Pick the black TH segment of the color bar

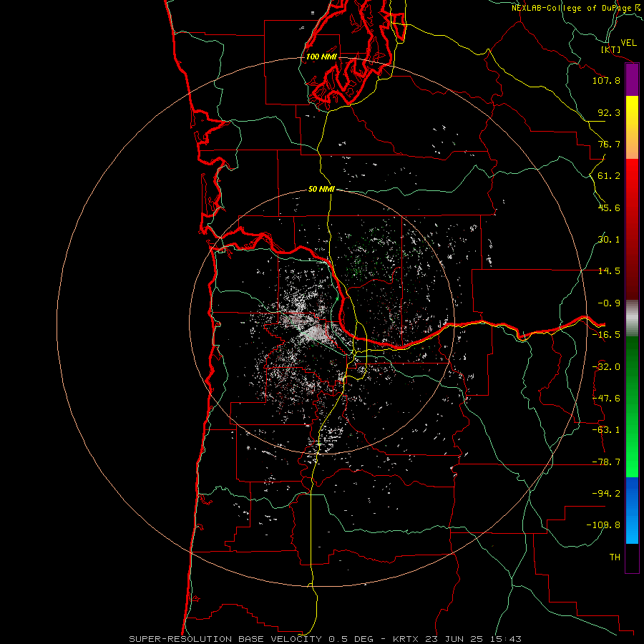pos(632,558)
